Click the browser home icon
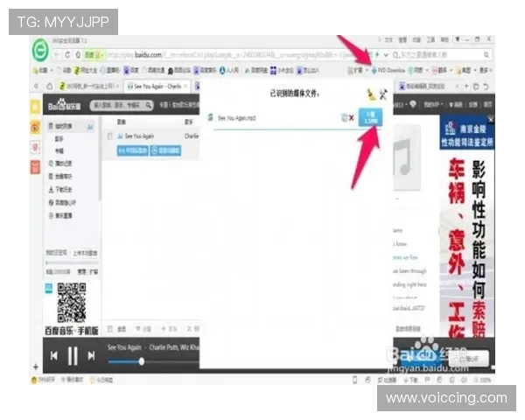The height and width of the screenshot is (420, 525). (x=78, y=54)
